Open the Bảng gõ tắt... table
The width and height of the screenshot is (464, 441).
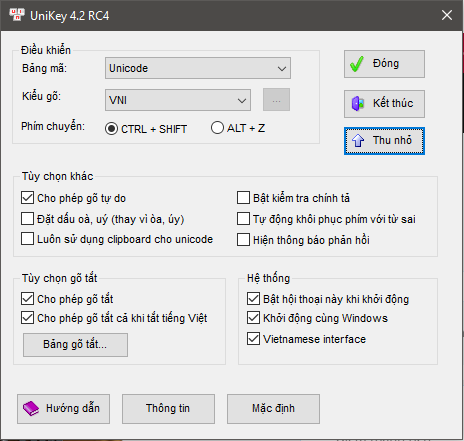[75, 345]
